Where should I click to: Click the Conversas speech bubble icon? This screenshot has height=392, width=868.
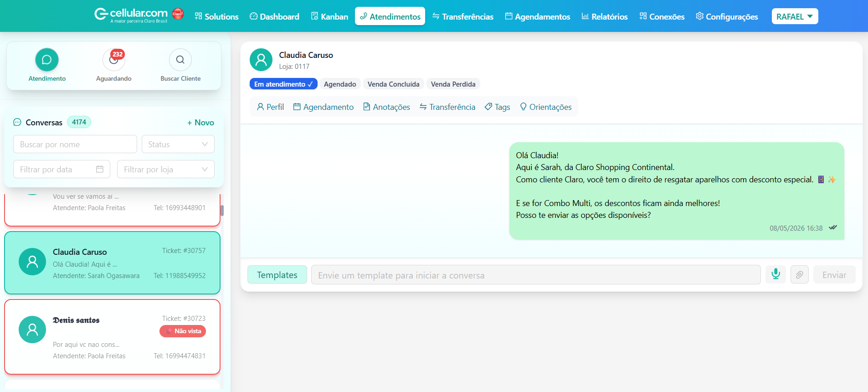point(17,122)
